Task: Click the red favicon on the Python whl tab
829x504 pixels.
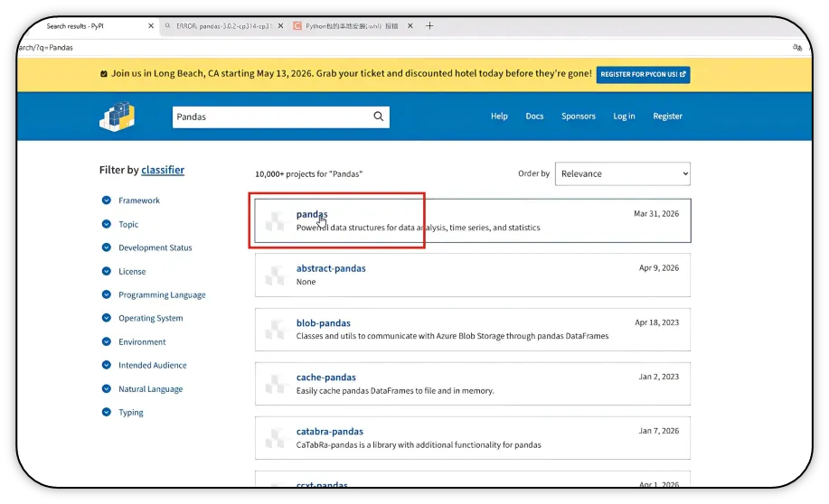Action: point(297,26)
